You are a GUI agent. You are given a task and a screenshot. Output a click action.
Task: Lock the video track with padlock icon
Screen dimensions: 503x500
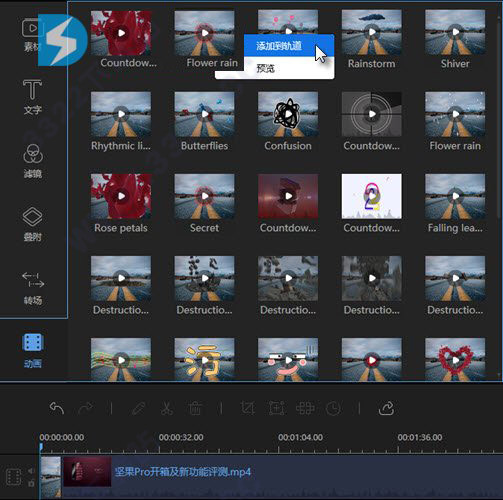31,483
